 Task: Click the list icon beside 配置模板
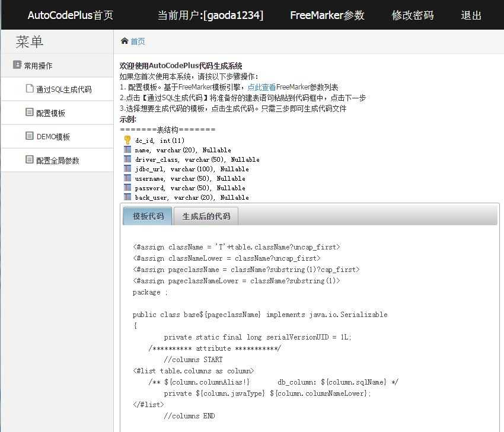coord(29,112)
